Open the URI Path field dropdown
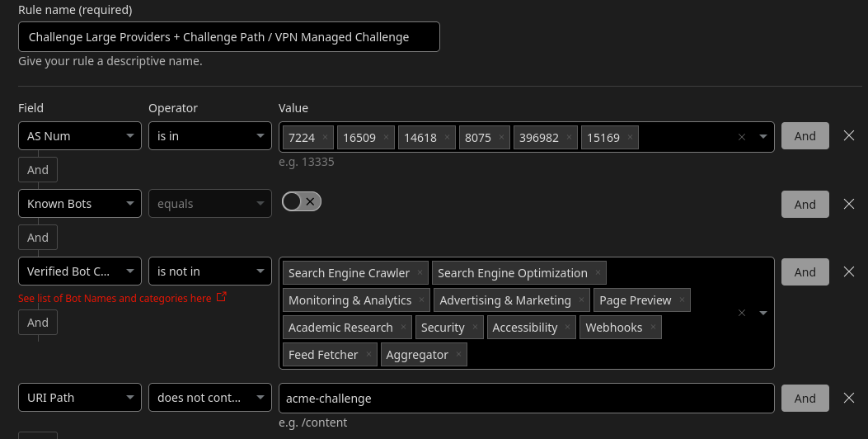The height and width of the screenshot is (439, 868). [x=80, y=398]
